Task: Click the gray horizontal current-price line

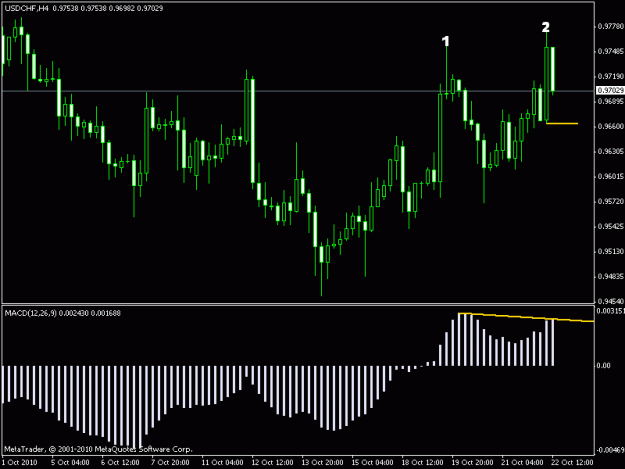Action: tap(299, 91)
